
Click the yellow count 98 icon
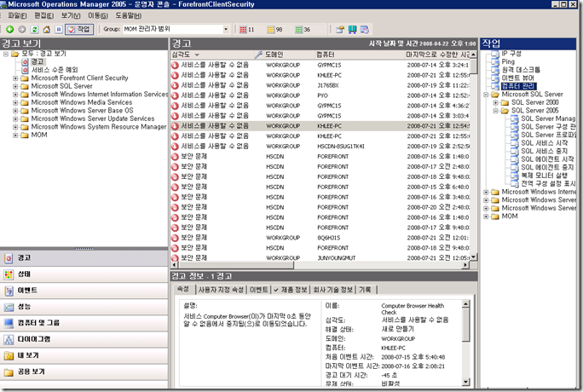pos(271,29)
